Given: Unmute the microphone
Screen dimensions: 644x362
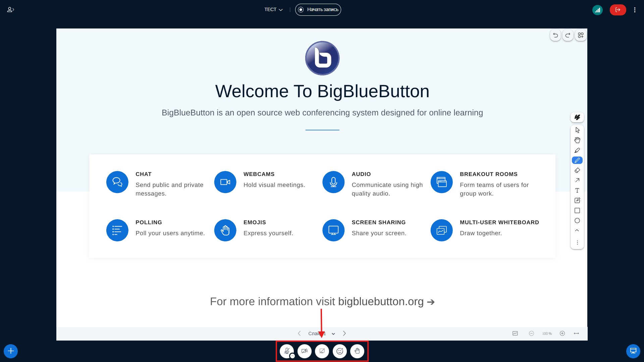Looking at the screenshot, I should 286,351.
